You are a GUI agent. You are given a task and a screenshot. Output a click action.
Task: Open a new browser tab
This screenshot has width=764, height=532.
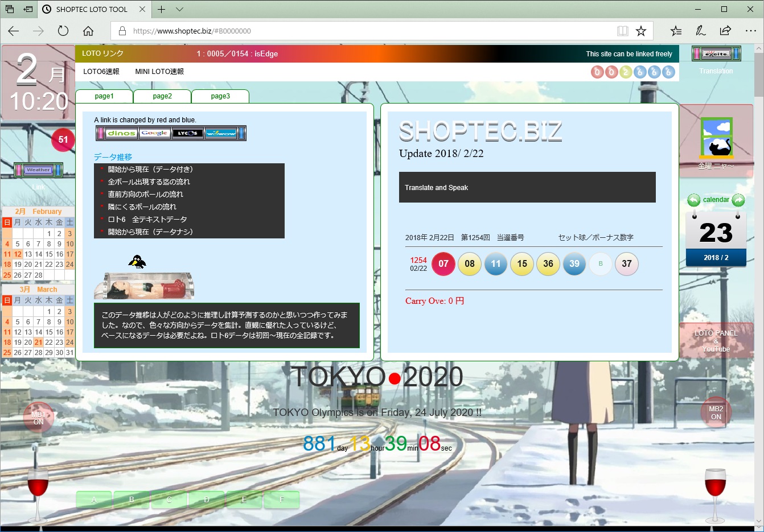tap(162, 9)
